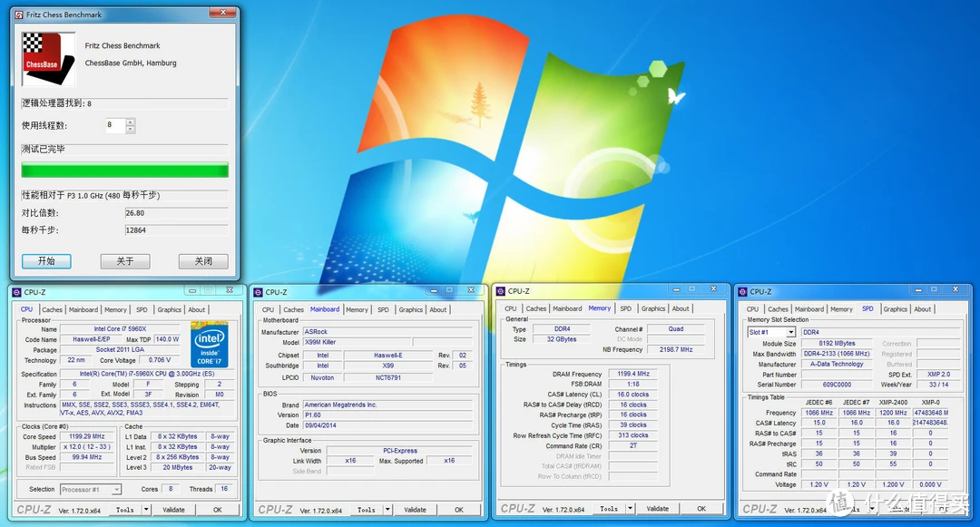Click OK in the Mainboard CPU-Z window
980x527 pixels.
[x=459, y=510]
